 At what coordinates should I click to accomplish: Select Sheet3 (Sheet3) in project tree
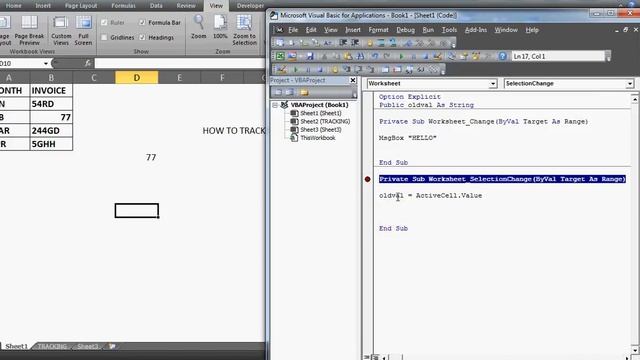[320, 129]
